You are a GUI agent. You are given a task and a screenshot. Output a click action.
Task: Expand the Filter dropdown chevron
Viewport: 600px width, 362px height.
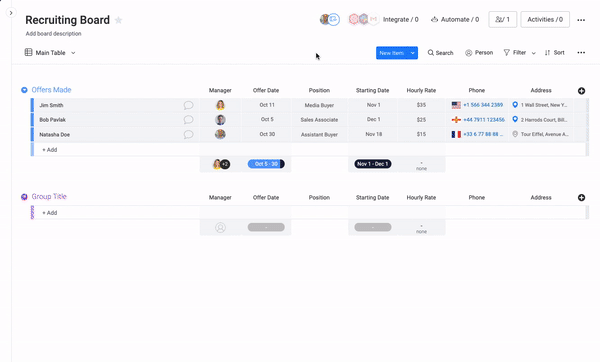(x=533, y=53)
